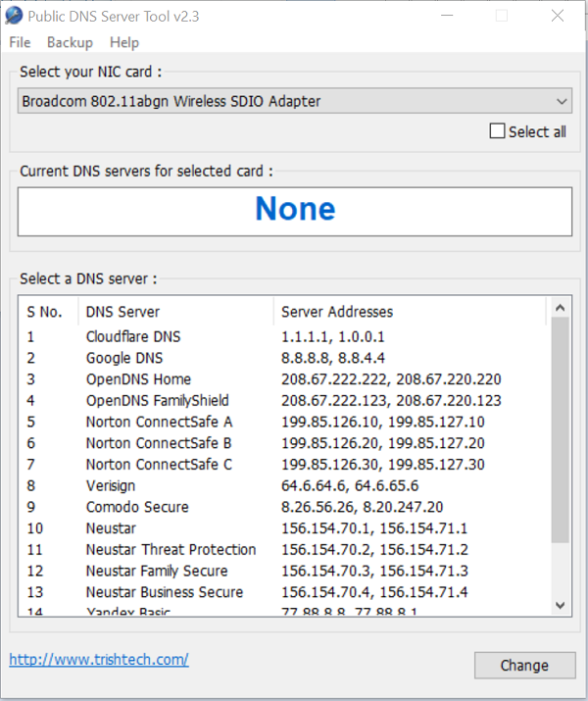Image resolution: width=588 pixels, height=701 pixels.
Task: Expand the NIC card dropdown
Action: click(x=562, y=101)
